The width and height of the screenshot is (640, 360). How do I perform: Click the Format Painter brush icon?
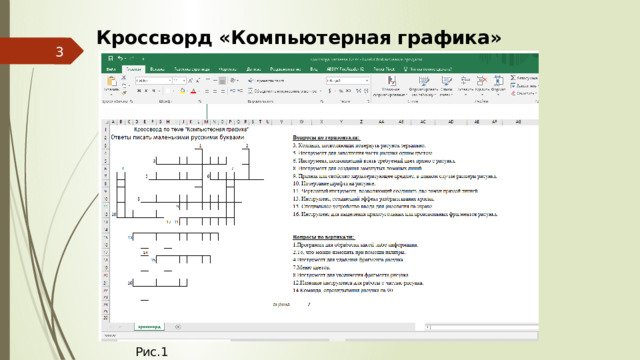tap(124, 92)
